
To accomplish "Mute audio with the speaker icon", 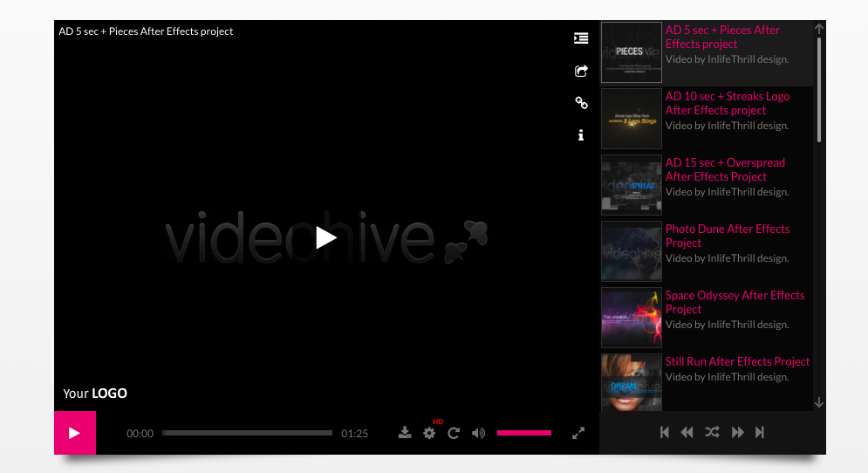I will pyautogui.click(x=478, y=433).
